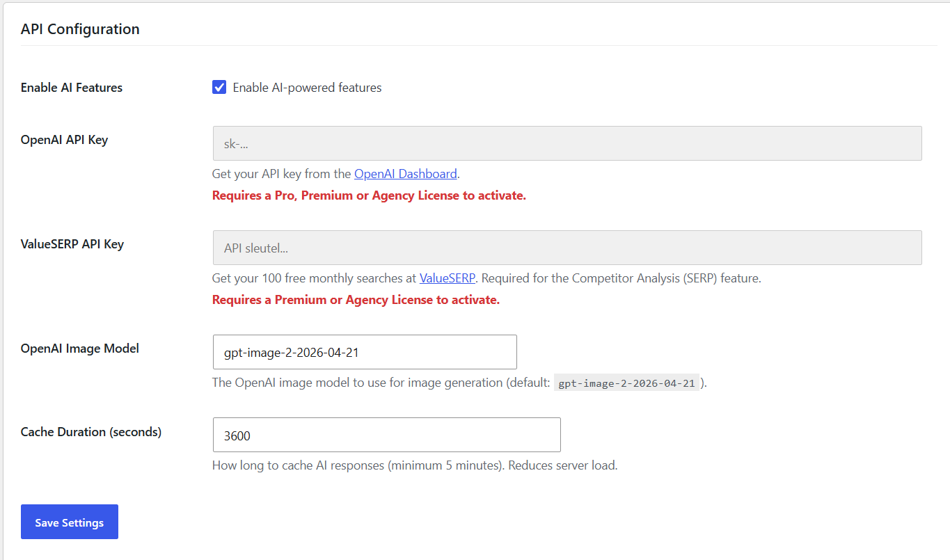The image size is (950, 560).
Task: Click the 100 free monthly searches description text
Action: click(486, 278)
